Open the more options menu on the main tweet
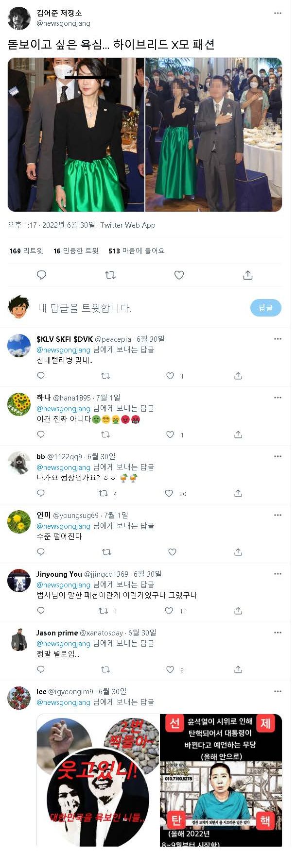Viewport: 297px width, 868px height. click(278, 13)
